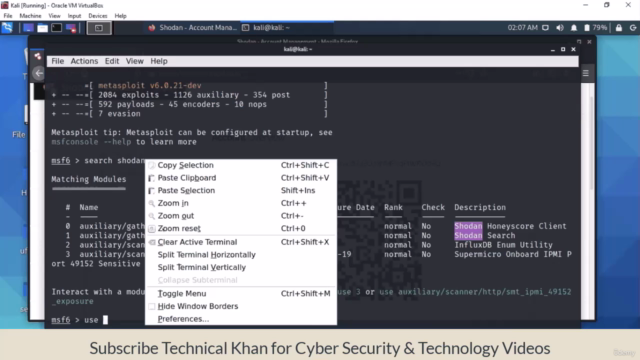Switch to Shodan Firefox taskbar entry
This screenshot has width=640, height=360.
click(x=192, y=28)
